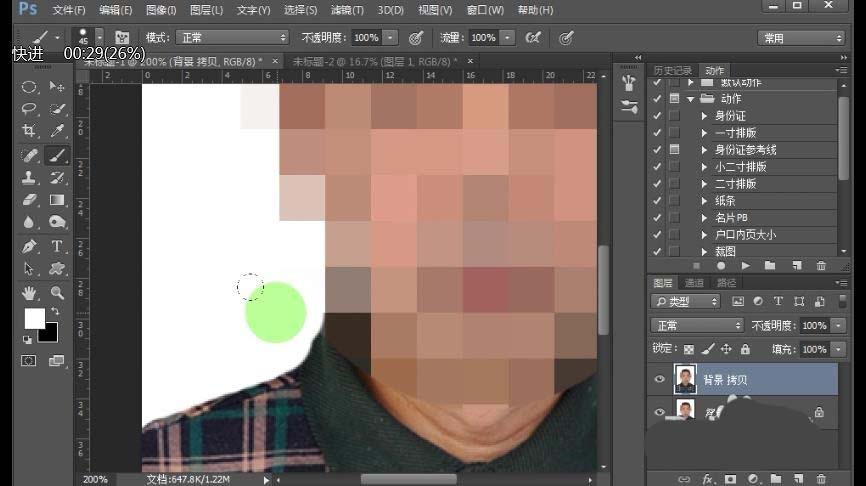Hide the 背景 拷贝 layer
Image resolution: width=866 pixels, height=486 pixels.
point(659,379)
